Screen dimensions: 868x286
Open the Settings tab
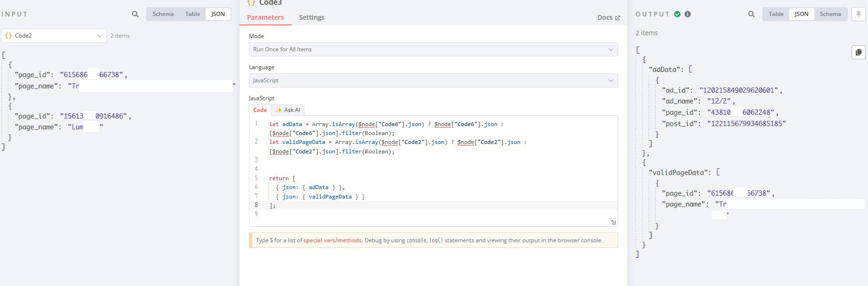(x=312, y=17)
